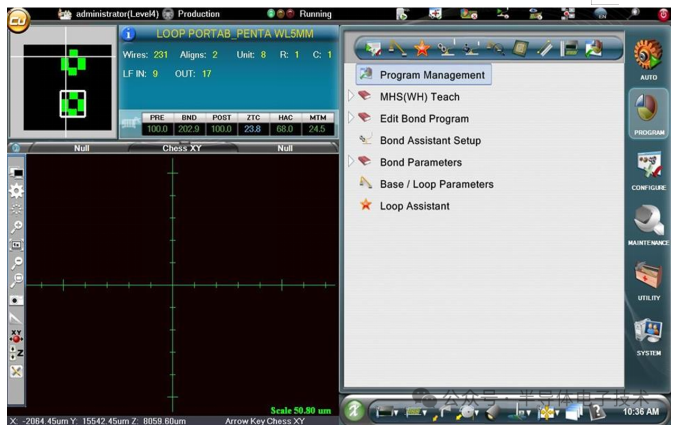
Task: Click the blue info icon beside LOOP PORTAB
Action: coord(128,34)
